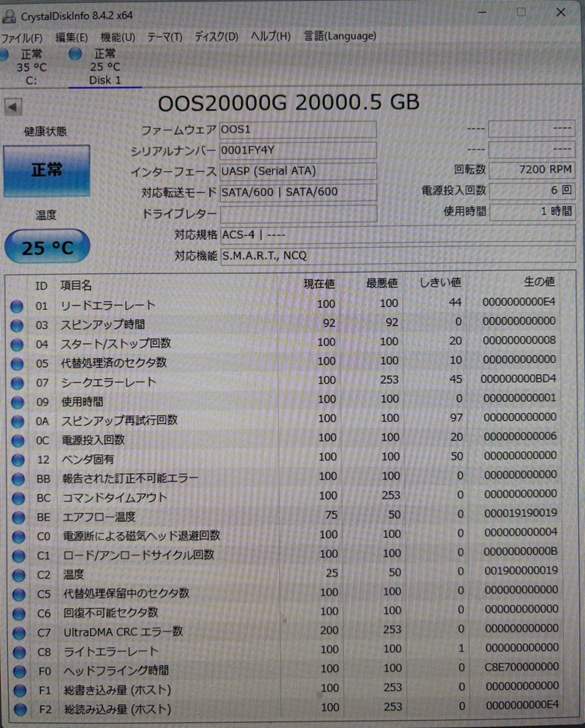The image size is (585, 728).
Task: Click the CrystalDiskInfo title bar icon
Action: 8,16
